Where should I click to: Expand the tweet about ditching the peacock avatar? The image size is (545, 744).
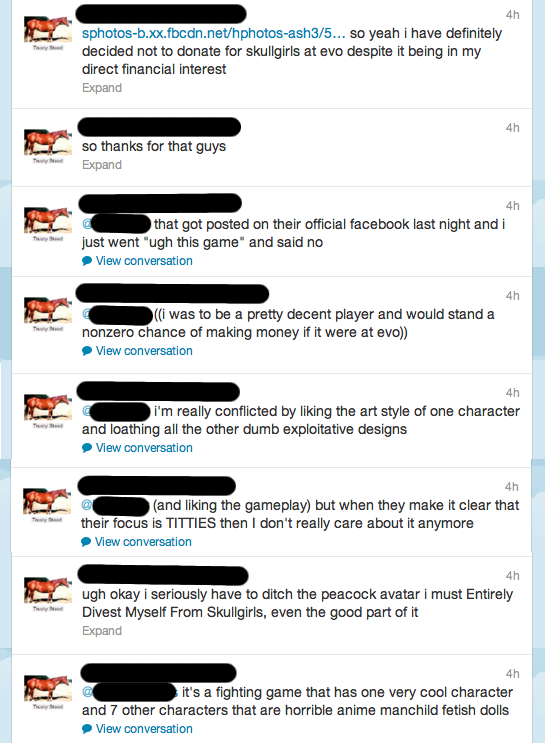tap(102, 631)
